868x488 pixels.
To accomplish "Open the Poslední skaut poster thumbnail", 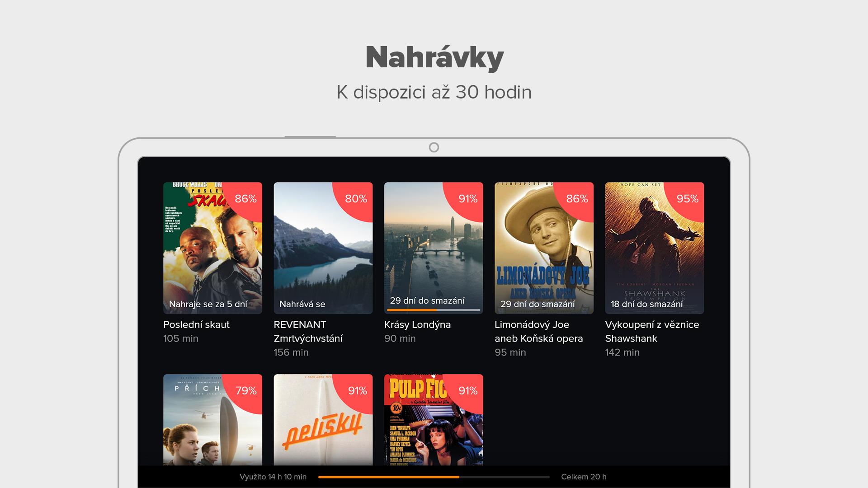I will [212, 248].
